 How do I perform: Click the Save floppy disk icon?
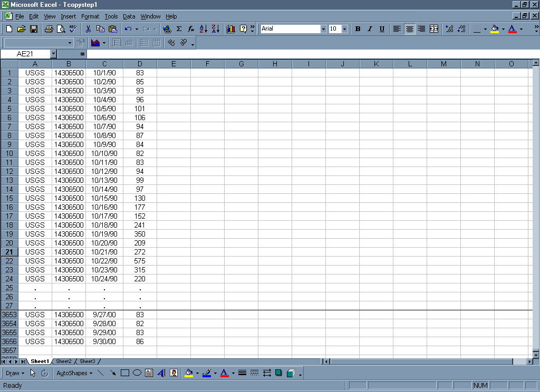point(33,29)
